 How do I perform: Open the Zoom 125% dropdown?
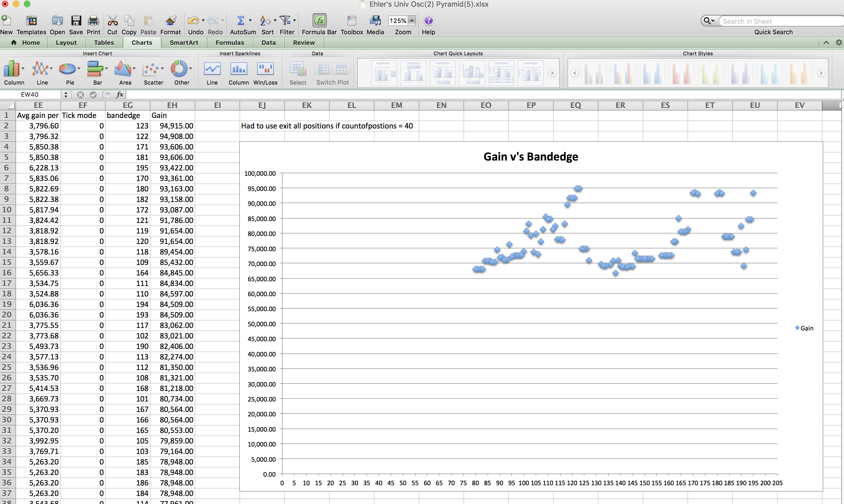[412, 21]
